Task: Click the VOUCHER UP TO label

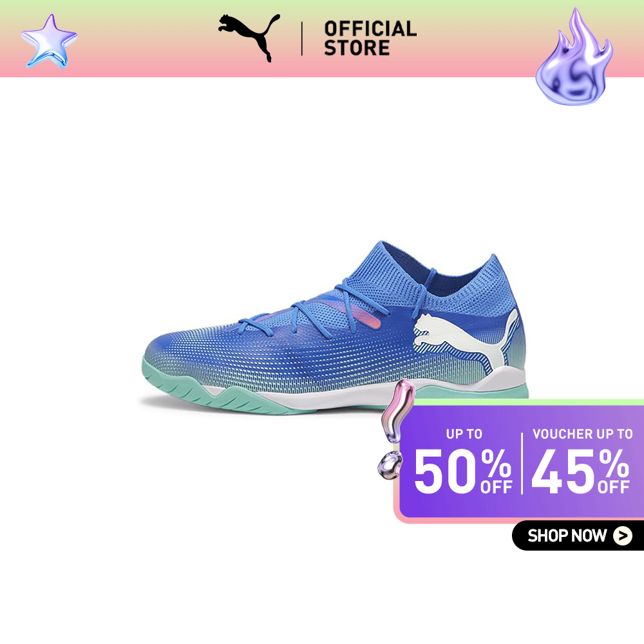Action: (582, 434)
